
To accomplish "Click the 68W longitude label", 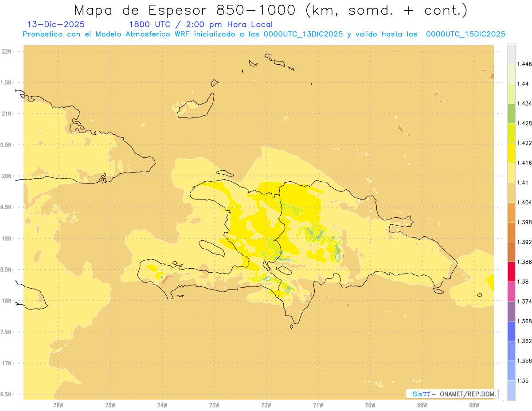I will click(474, 405).
